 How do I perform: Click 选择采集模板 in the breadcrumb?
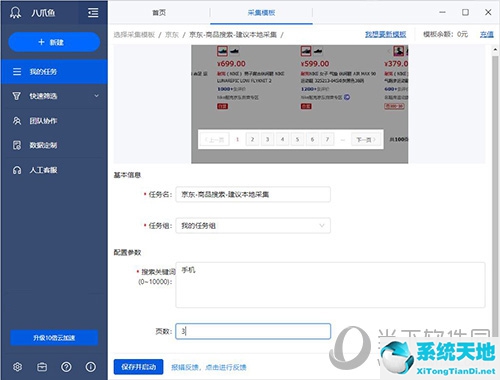(134, 35)
